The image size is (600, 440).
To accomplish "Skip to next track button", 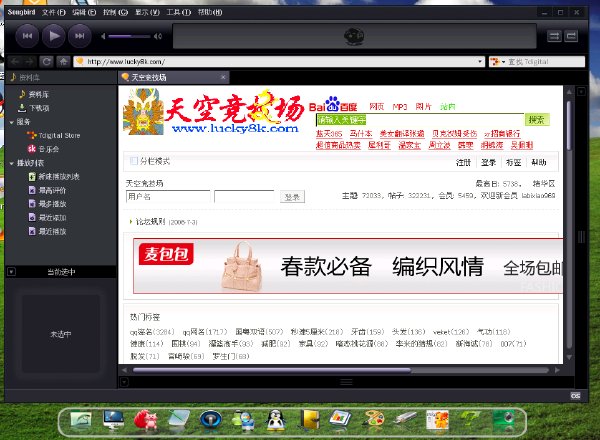I will [x=80, y=36].
